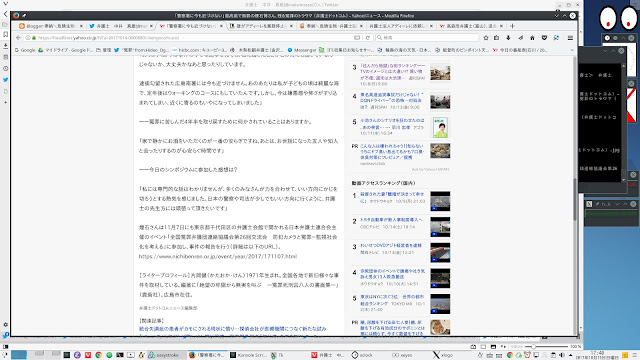Open the nichibenren.or.jp event link
The height and width of the screenshot is (360, 640).
[x=218, y=256]
